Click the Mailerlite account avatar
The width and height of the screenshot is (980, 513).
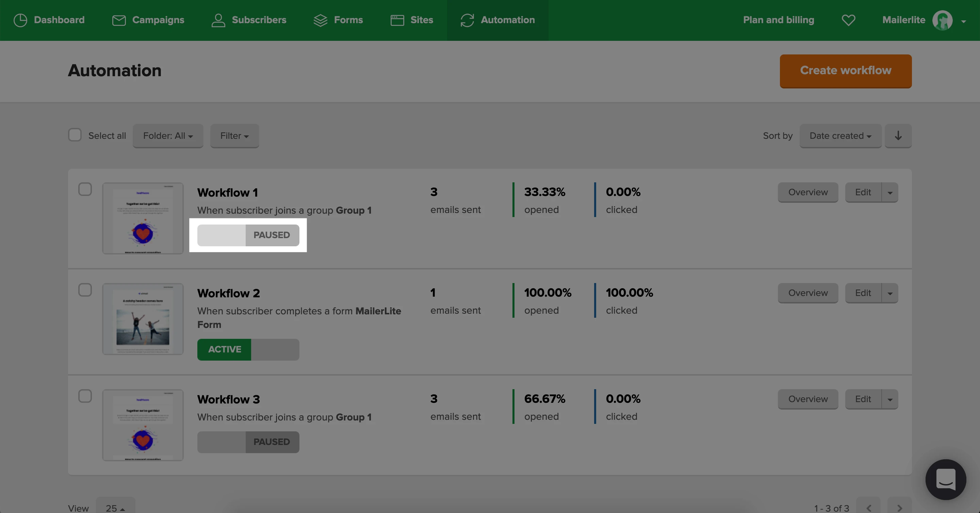point(942,20)
